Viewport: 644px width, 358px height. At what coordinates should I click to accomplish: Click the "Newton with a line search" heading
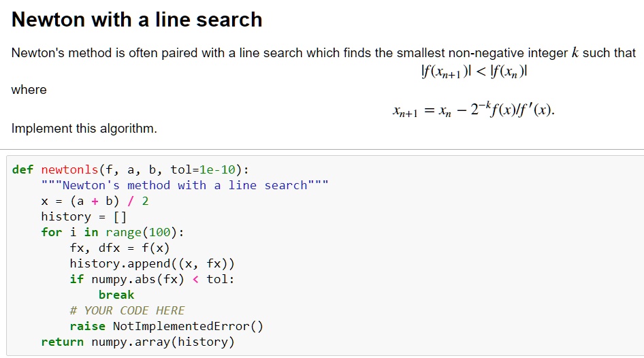137,19
